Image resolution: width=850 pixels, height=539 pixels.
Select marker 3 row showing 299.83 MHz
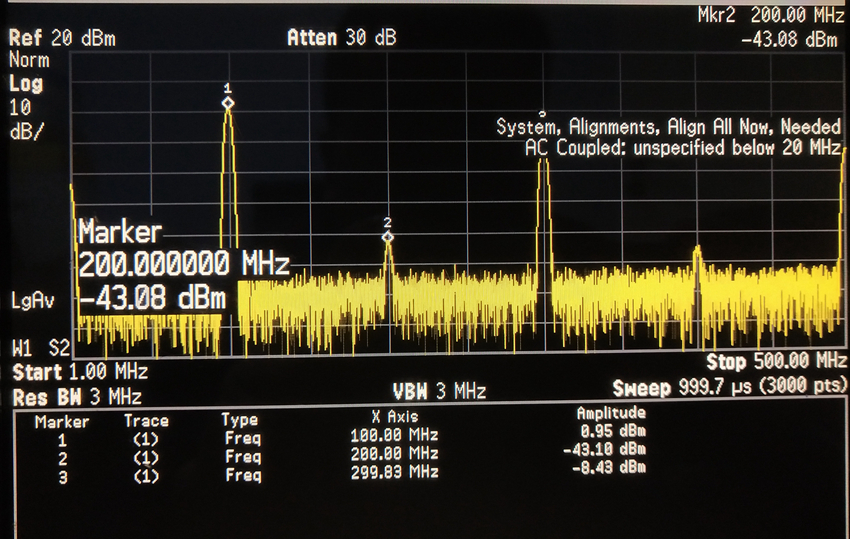point(340,470)
